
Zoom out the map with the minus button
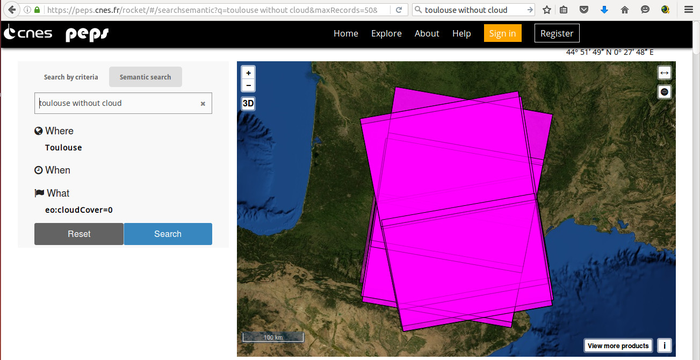pos(248,85)
